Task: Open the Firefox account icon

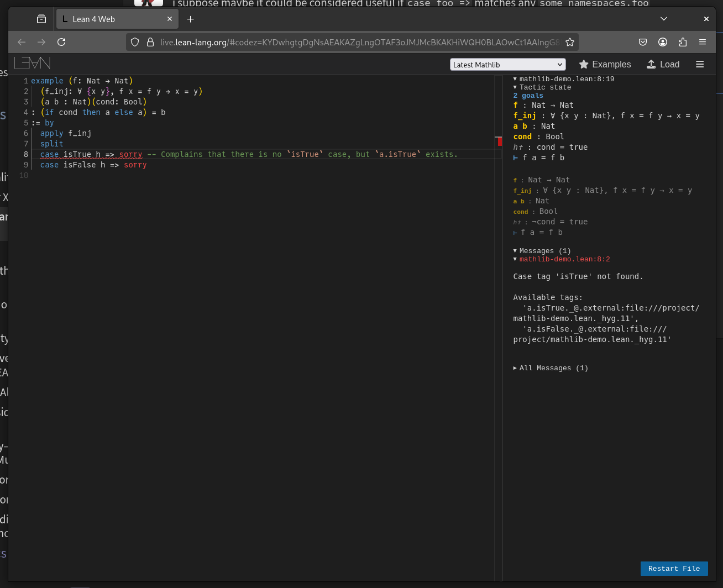Action: [663, 42]
